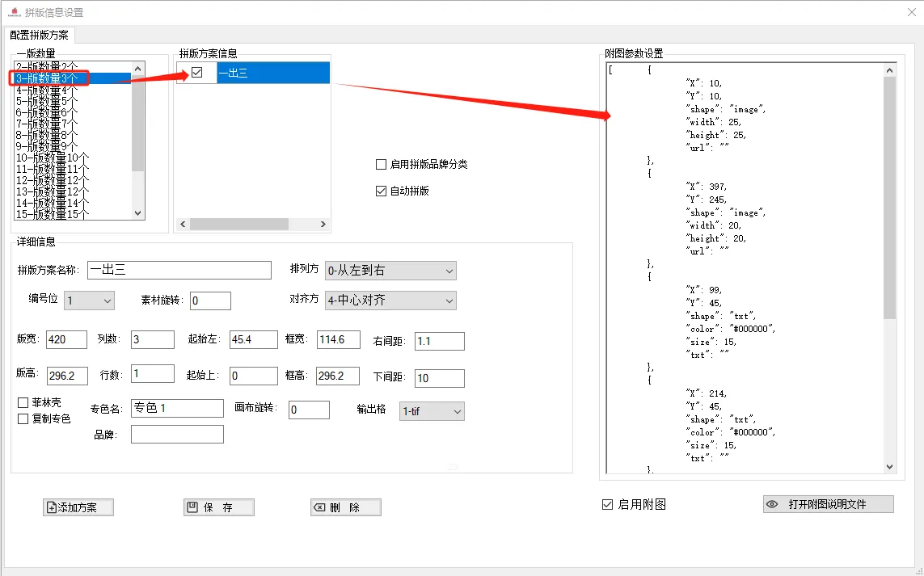This screenshot has height=576, width=924.
Task: Click 删除 button
Action: click(346, 507)
